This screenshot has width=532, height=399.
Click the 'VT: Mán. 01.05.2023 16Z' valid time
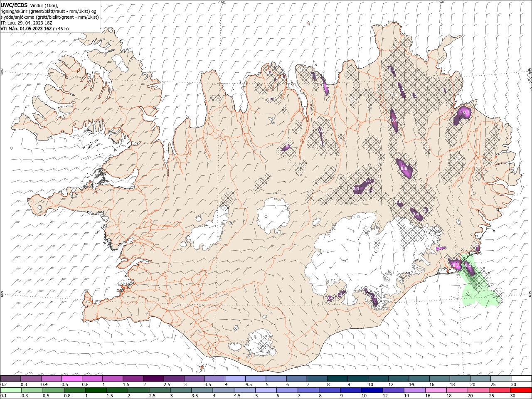[x=26, y=29]
